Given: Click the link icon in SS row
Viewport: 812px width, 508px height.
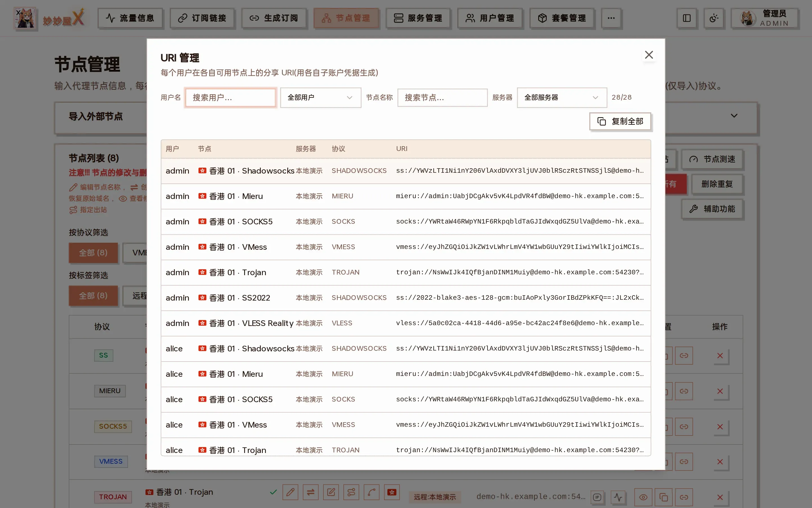Looking at the screenshot, I should (684, 356).
